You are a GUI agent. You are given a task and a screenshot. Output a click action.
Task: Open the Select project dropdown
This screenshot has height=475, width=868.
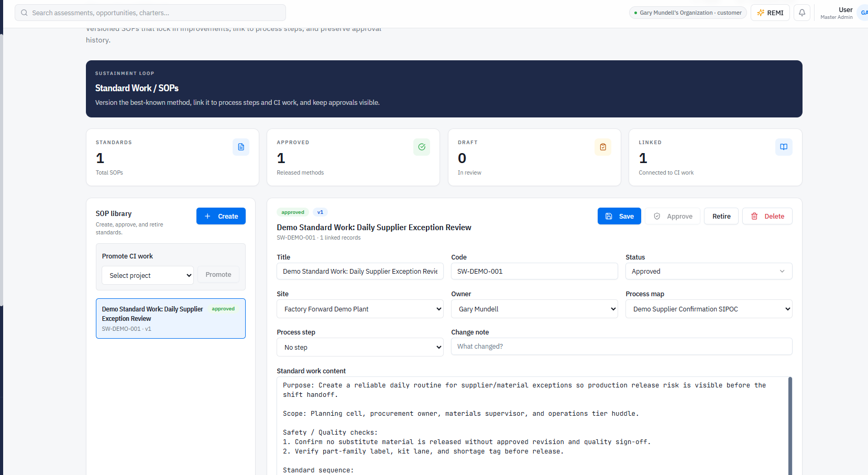[x=148, y=275]
